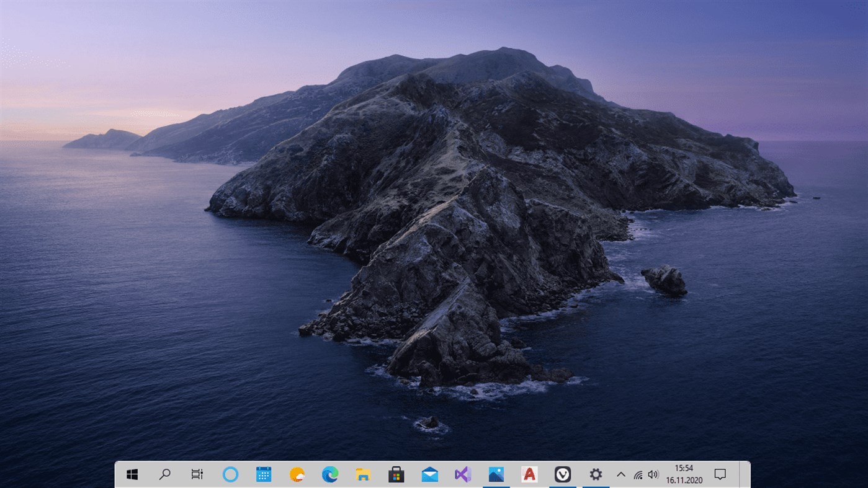Open Task View
868x488 pixels.
pos(197,474)
